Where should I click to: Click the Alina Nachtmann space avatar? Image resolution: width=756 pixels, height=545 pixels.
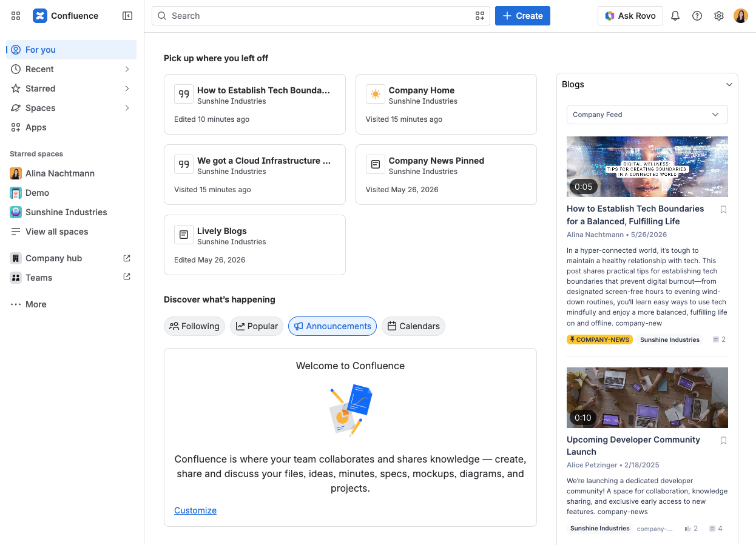click(x=16, y=173)
